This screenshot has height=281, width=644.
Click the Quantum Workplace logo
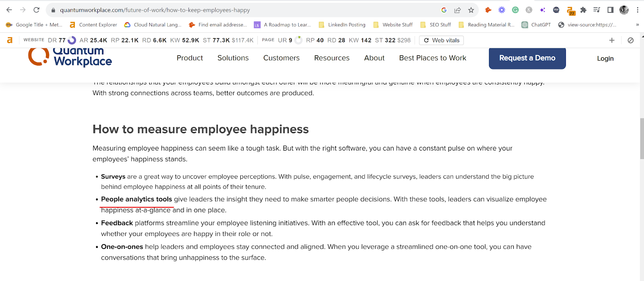(70, 57)
